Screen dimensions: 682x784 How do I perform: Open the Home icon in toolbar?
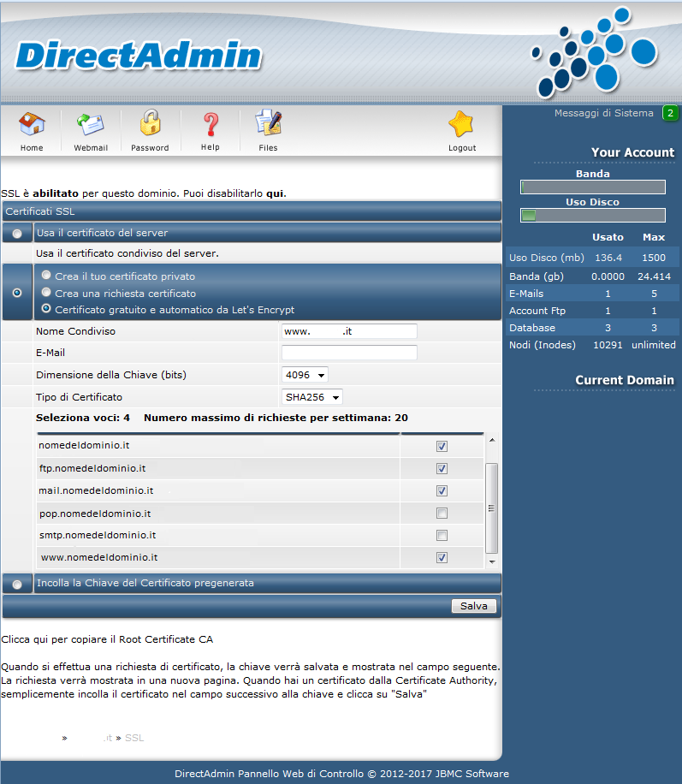point(32,126)
